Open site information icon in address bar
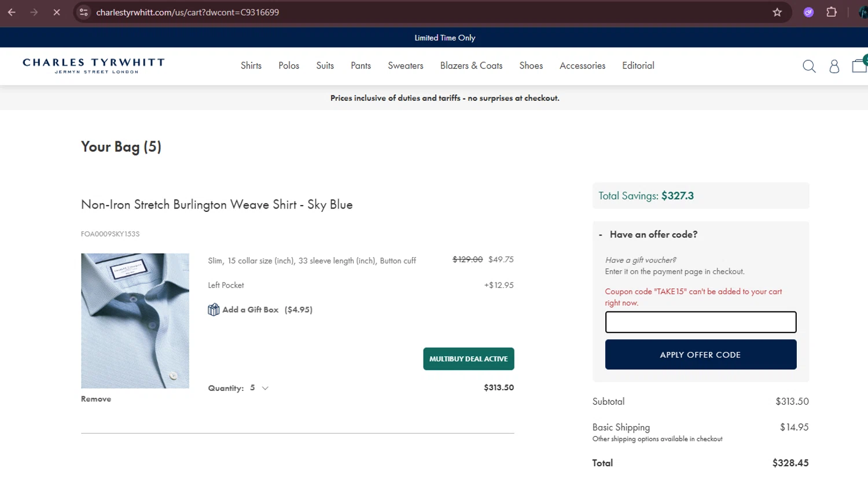This screenshot has width=868, height=480. 84,12
